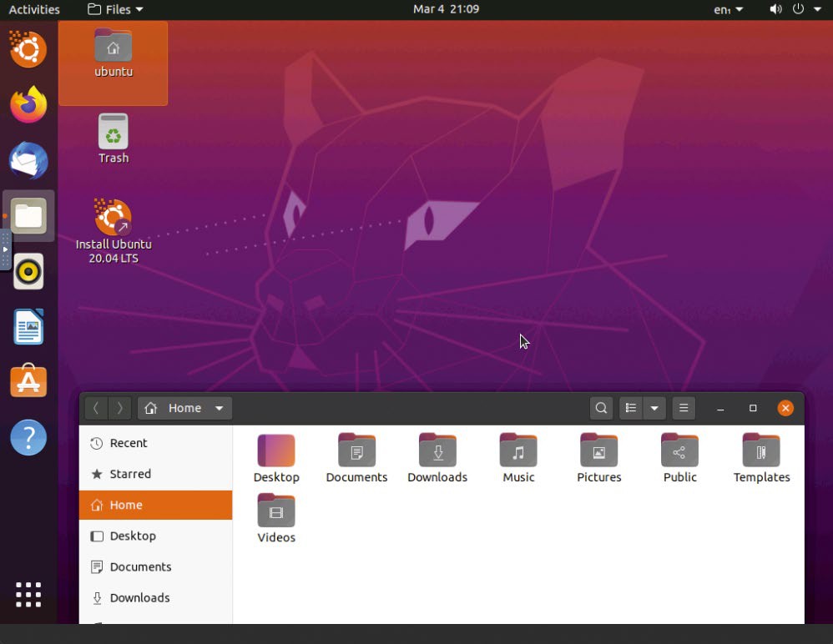Minimize the Files window
This screenshot has width=833, height=644.
pos(719,408)
